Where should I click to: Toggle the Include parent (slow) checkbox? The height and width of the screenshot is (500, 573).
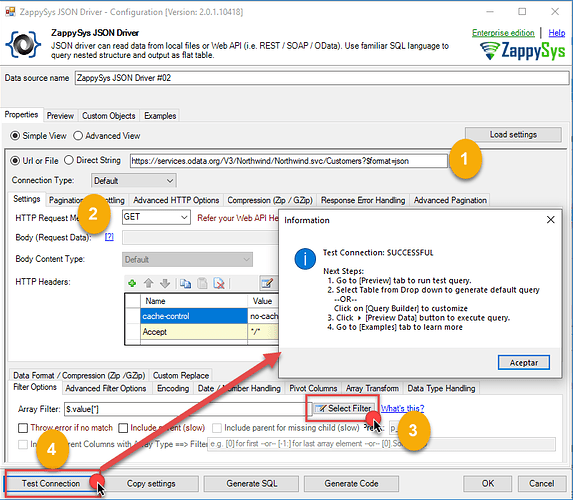coord(123,428)
